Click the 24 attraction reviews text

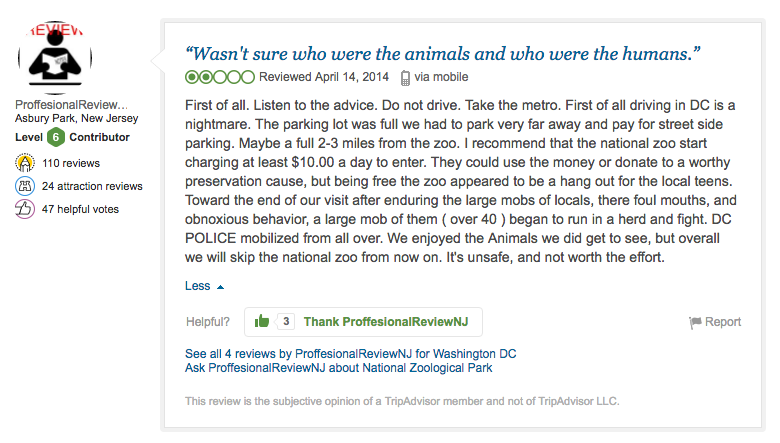tap(92, 186)
